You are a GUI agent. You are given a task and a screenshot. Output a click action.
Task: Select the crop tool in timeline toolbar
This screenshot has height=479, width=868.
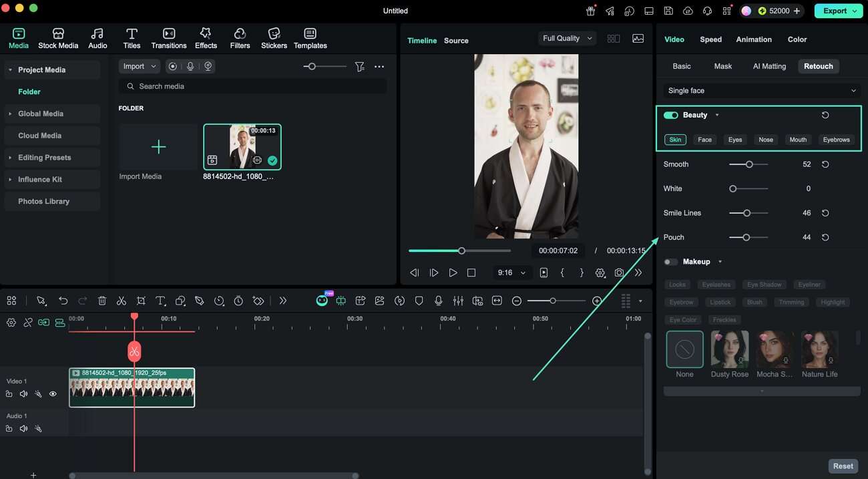coord(141,301)
